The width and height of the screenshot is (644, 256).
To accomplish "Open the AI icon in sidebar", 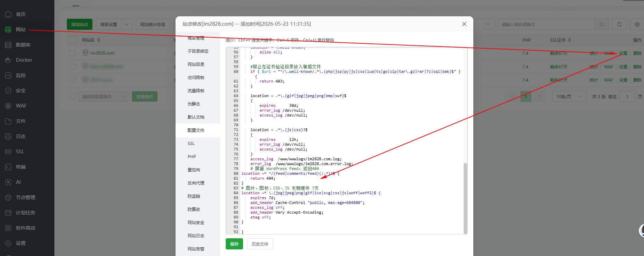I will (8, 182).
